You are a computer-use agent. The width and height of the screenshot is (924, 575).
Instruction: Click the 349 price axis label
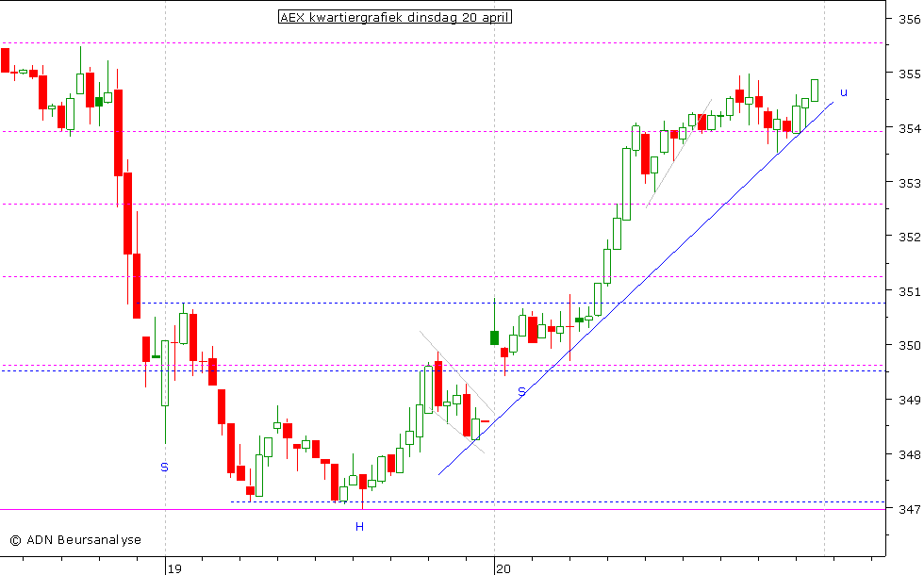tap(909, 400)
